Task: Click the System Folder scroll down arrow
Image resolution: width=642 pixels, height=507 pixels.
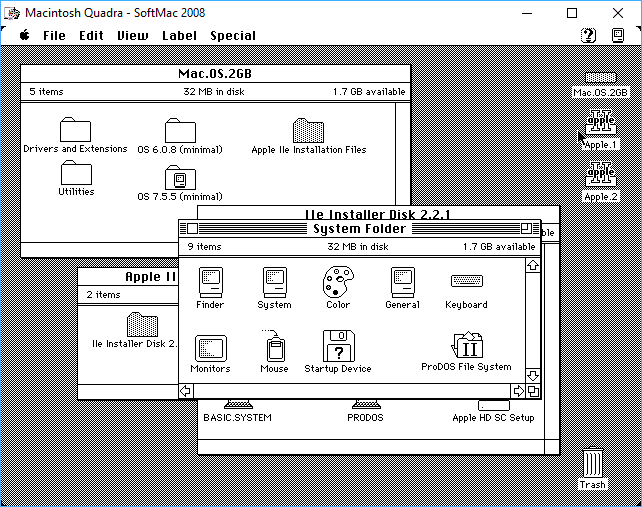Action: click(533, 376)
